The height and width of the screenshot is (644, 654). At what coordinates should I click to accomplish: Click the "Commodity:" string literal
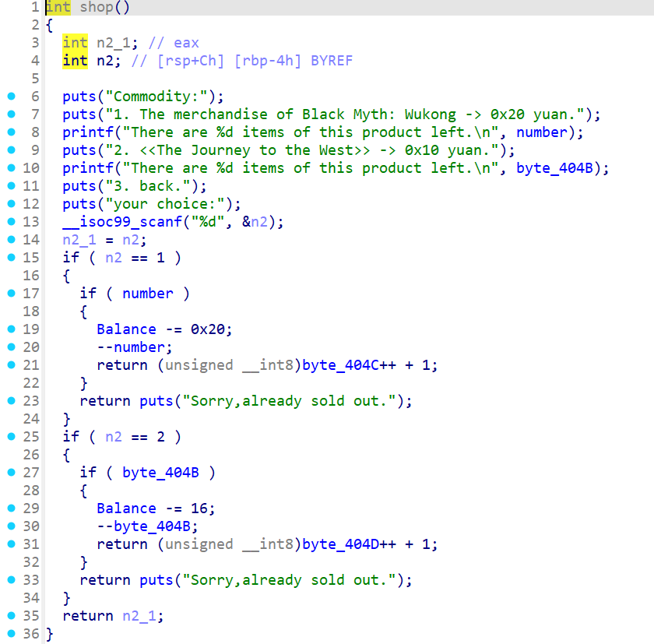tap(156, 97)
